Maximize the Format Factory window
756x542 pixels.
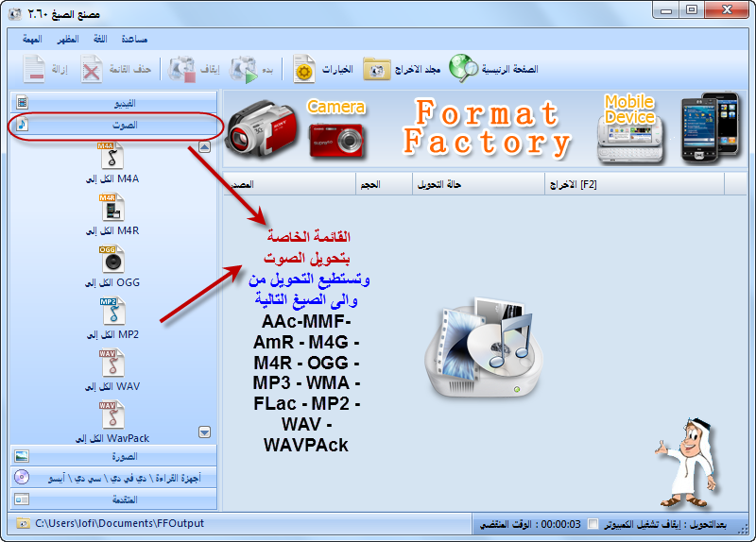[692, 10]
